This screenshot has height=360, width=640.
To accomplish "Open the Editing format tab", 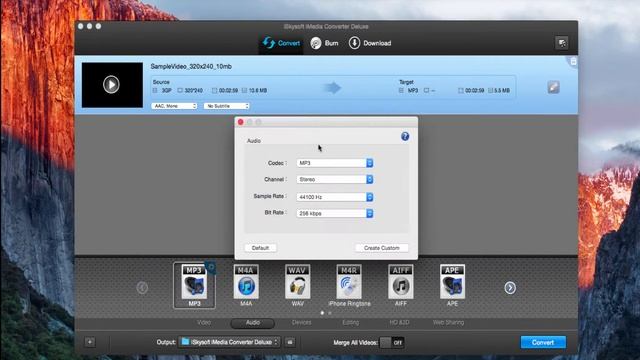I will (x=351, y=322).
